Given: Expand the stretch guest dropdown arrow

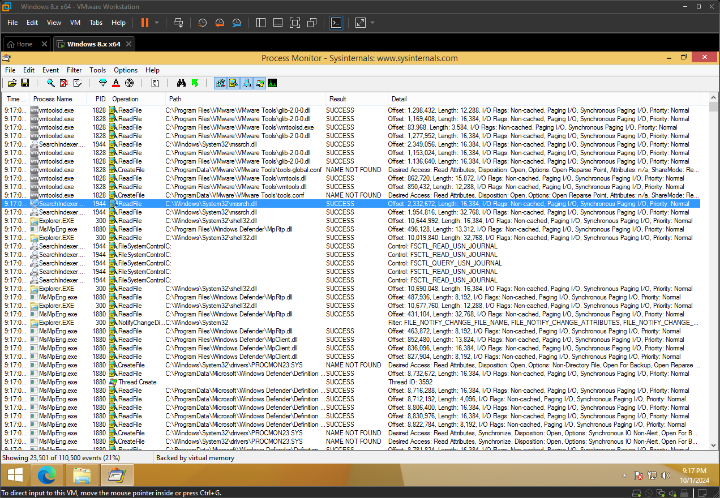Looking at the screenshot, I should tap(372, 22).
